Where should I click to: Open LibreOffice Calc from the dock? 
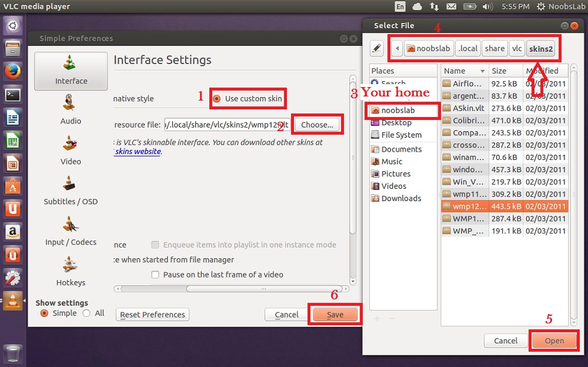[x=13, y=141]
